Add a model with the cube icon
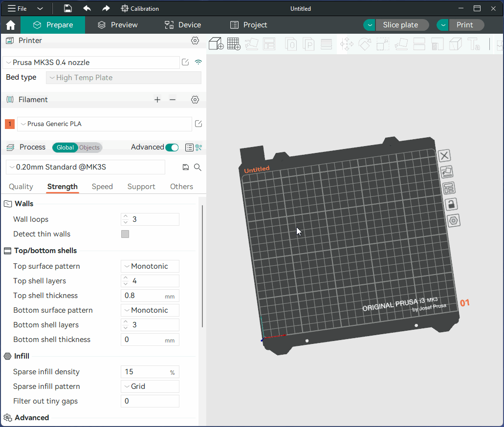 click(x=216, y=43)
